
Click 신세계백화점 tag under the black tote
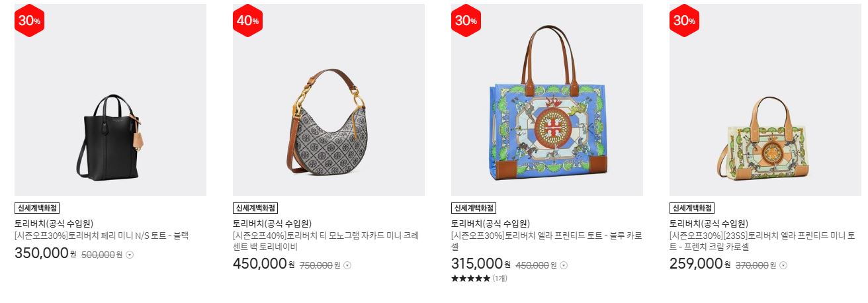[x=37, y=208]
